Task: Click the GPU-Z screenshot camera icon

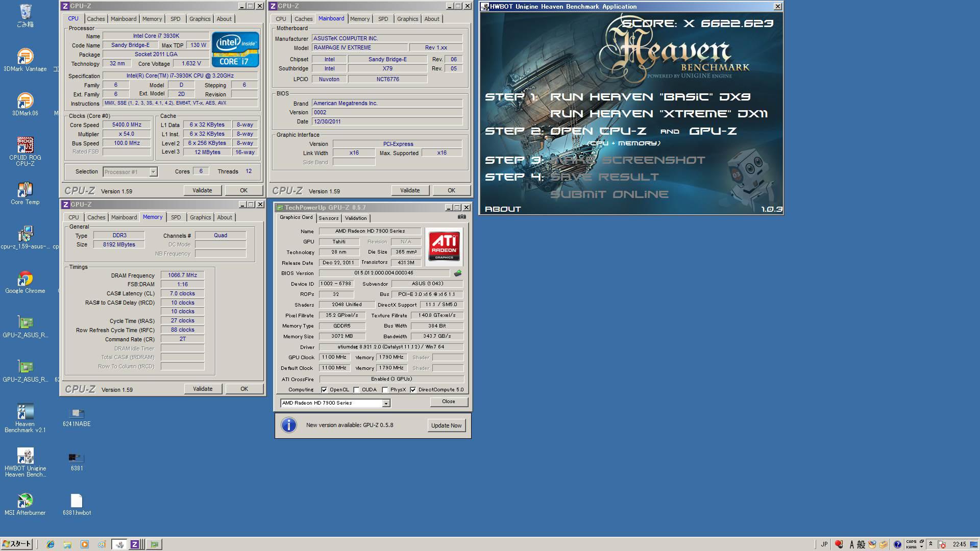Action: [x=461, y=217]
